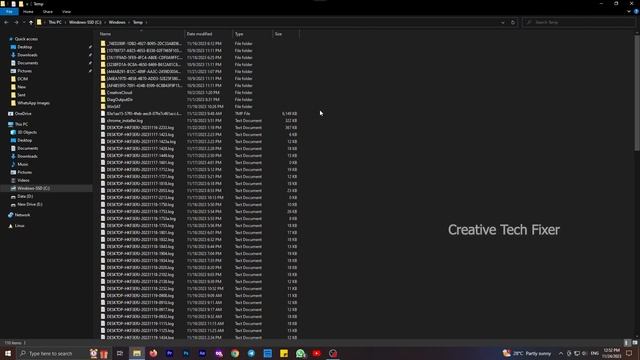Expand the ribbon with the chevron
640x360 pixels.
(x=629, y=12)
